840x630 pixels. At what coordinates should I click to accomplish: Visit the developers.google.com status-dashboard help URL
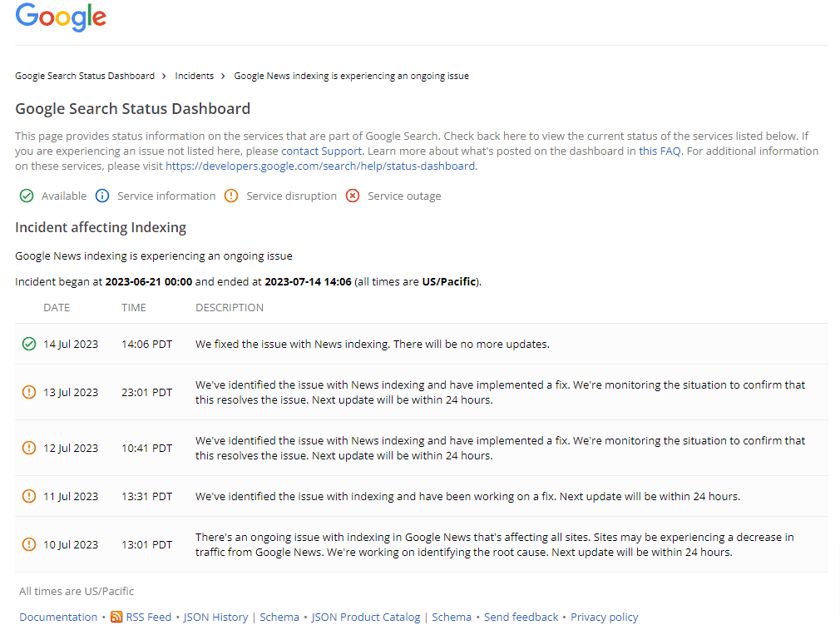(x=320, y=166)
